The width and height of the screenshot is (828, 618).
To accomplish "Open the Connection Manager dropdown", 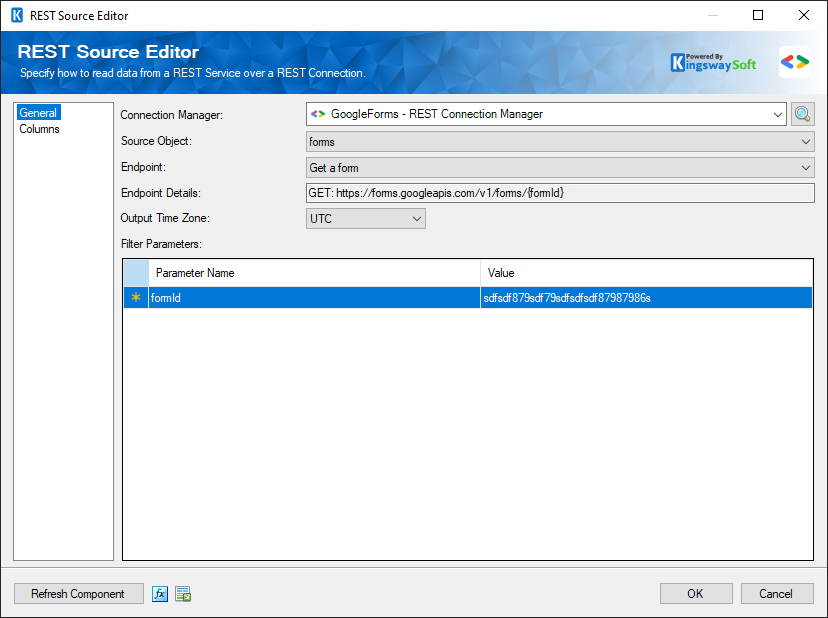I will tap(546, 114).
